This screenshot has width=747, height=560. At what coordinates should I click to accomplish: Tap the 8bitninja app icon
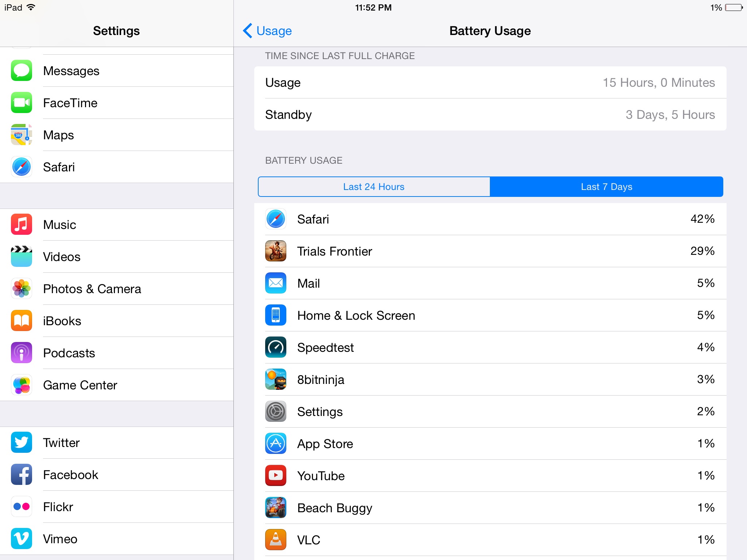click(276, 380)
